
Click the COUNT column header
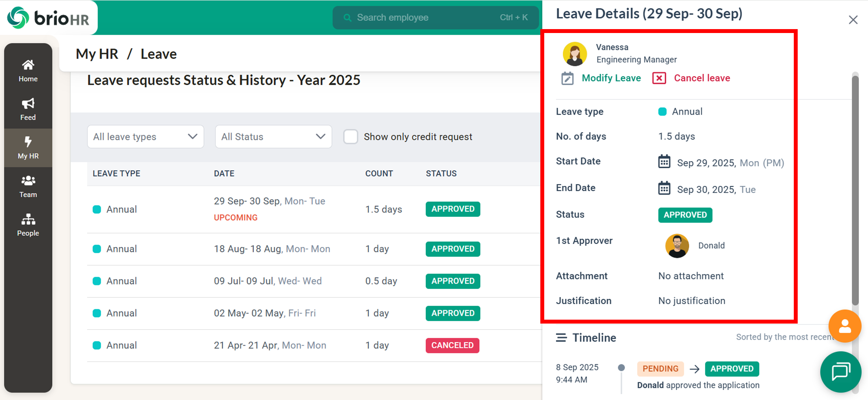(x=379, y=173)
